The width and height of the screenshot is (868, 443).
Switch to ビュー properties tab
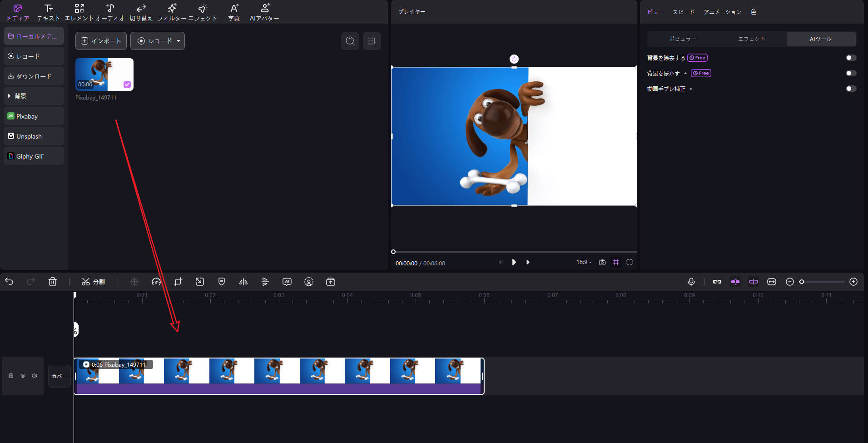click(x=655, y=12)
